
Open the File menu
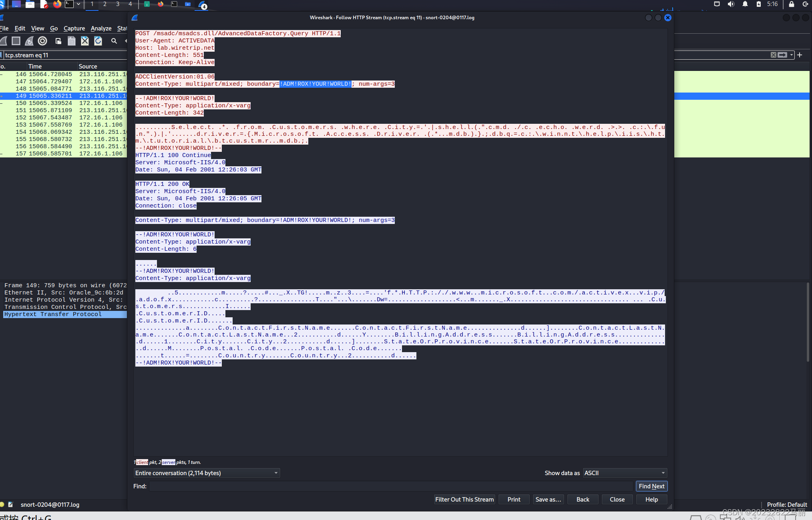pyautogui.click(x=4, y=28)
